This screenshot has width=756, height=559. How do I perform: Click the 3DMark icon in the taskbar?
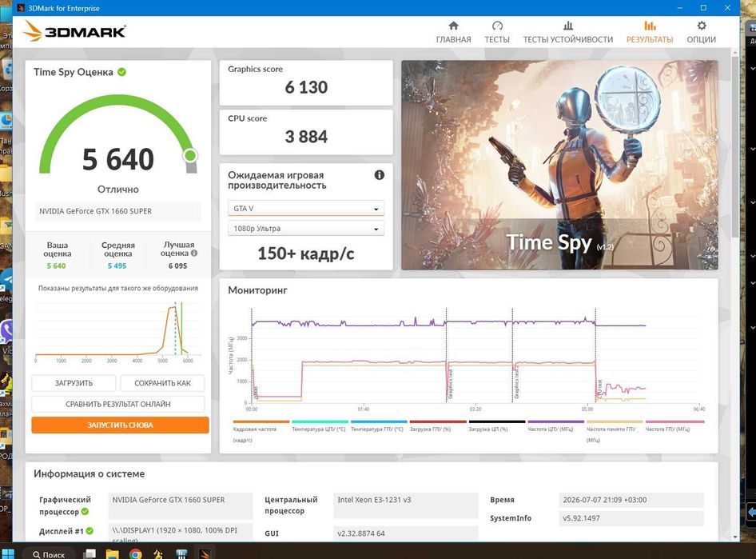[205, 553]
